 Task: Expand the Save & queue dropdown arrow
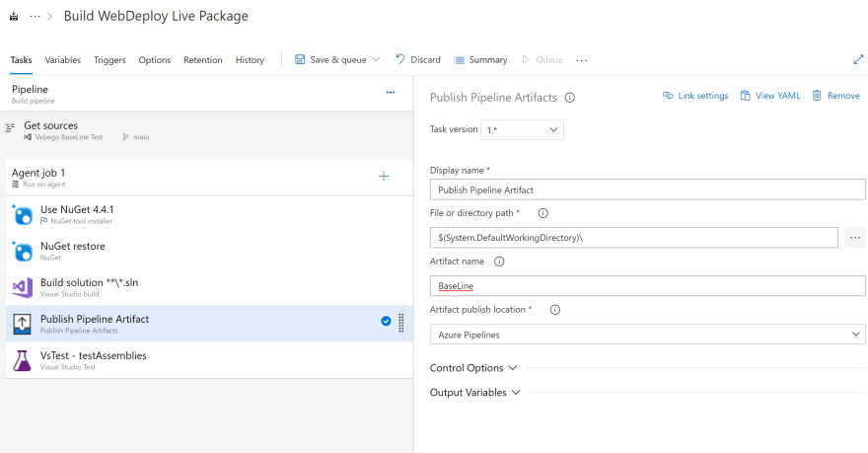376,59
